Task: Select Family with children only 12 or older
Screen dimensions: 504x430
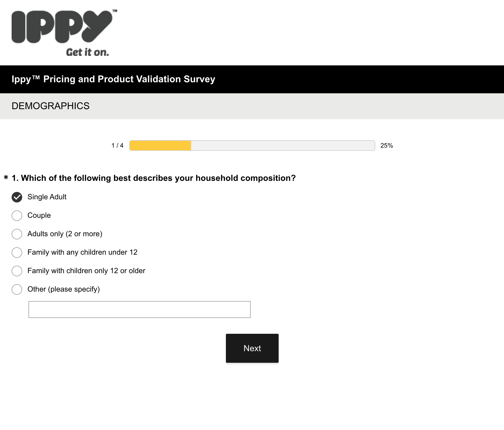Action: [17, 271]
